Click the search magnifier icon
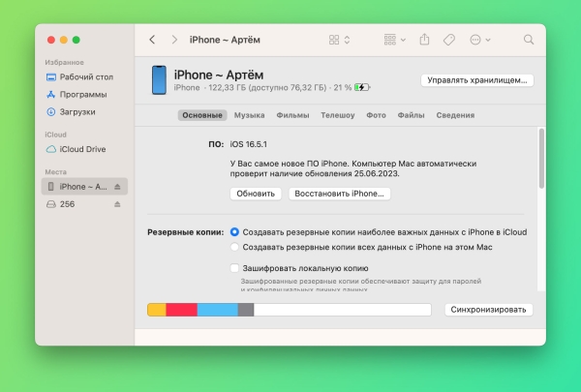581x392 pixels. [529, 40]
